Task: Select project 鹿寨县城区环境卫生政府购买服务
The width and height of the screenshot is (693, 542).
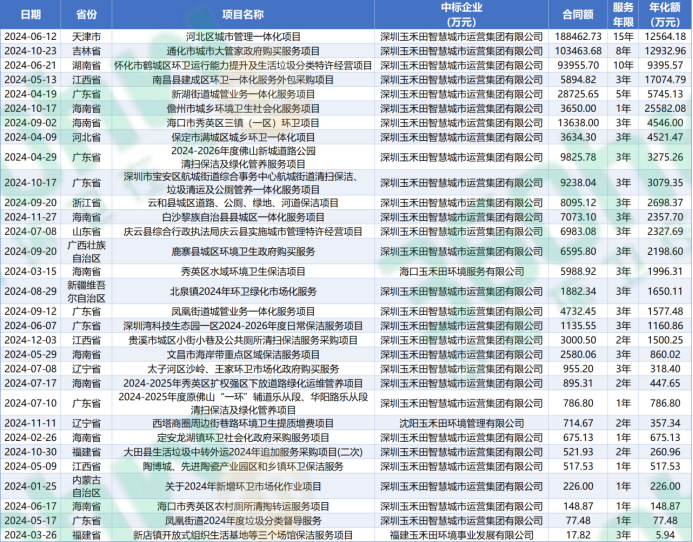Action: (x=243, y=252)
